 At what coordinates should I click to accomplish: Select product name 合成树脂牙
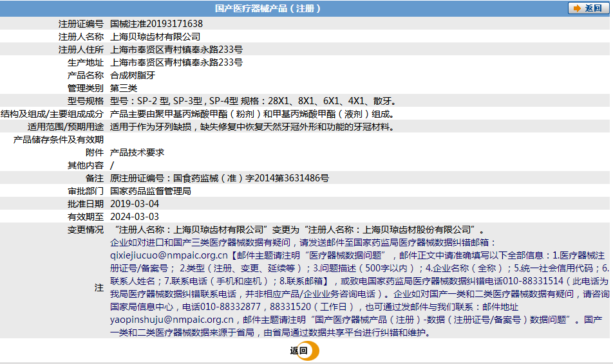click(x=133, y=75)
